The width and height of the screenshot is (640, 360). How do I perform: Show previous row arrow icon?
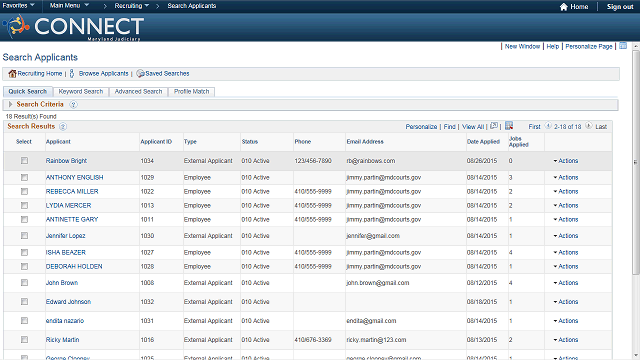(548, 126)
